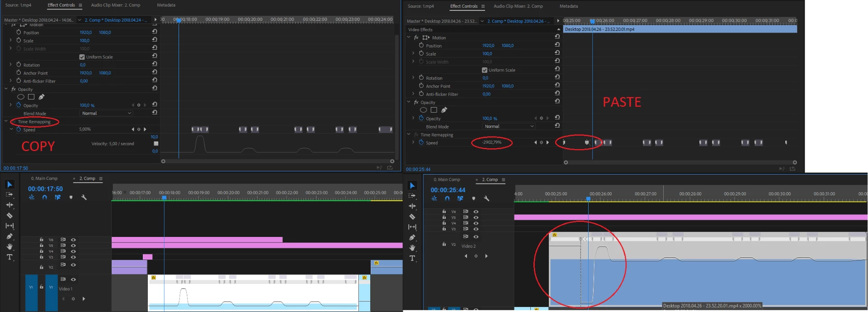Select the Hand tool in left timeline toolbar
Image resolution: width=868 pixels, height=312 pixels.
coord(9,246)
